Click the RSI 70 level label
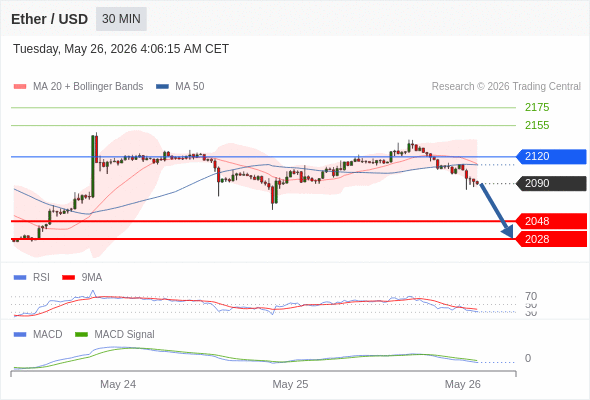 coord(531,296)
